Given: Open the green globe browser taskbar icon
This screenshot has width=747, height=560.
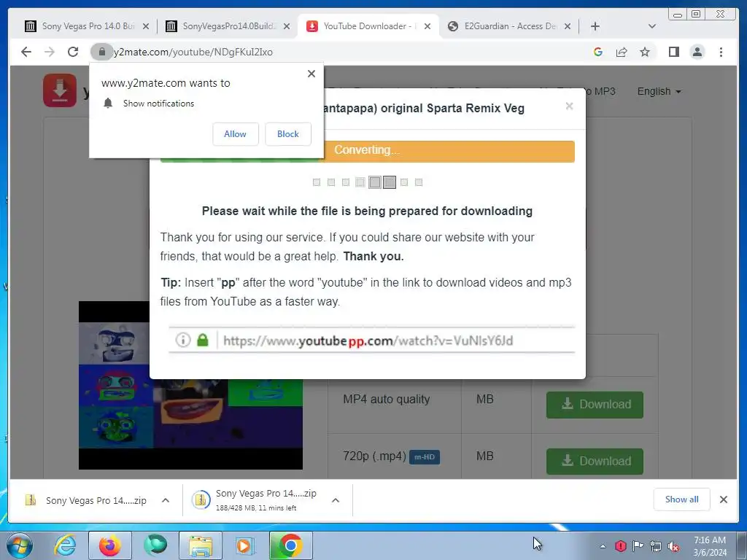Looking at the screenshot, I should (155, 545).
